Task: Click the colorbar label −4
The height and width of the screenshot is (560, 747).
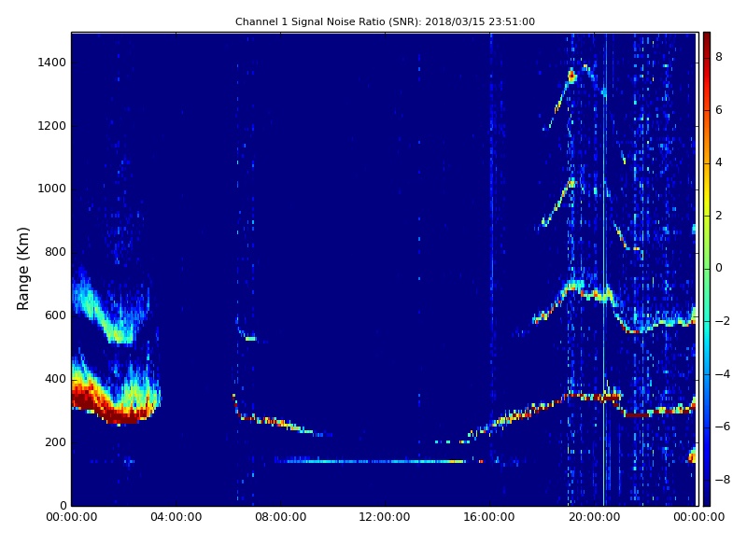Action: 723,374
